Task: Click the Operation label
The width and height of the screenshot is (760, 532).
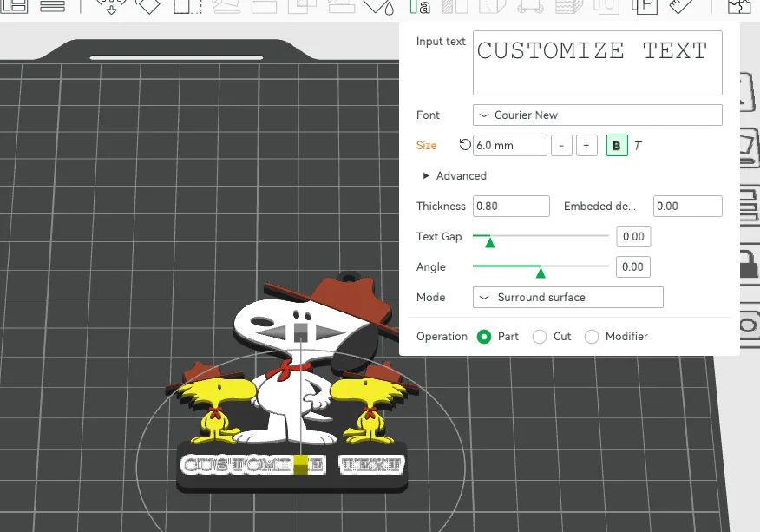Action: [442, 337]
